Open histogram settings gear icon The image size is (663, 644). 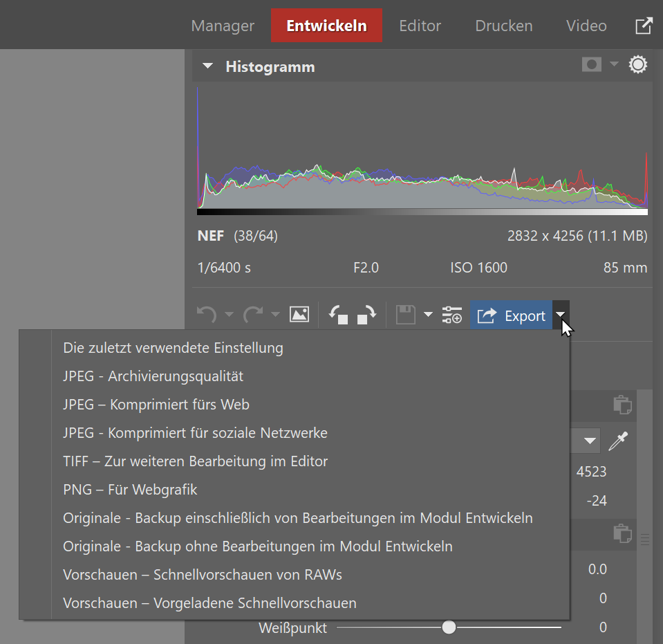[637, 65]
